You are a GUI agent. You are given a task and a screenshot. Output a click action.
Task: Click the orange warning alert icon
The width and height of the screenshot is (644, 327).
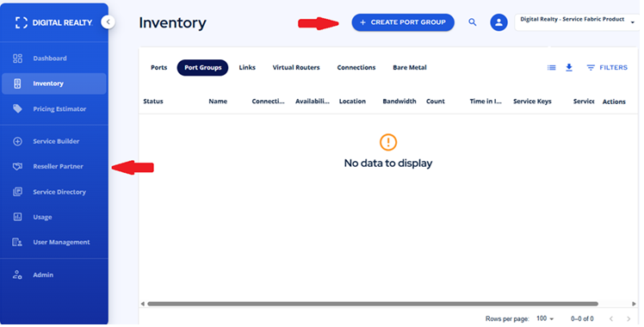(x=388, y=142)
